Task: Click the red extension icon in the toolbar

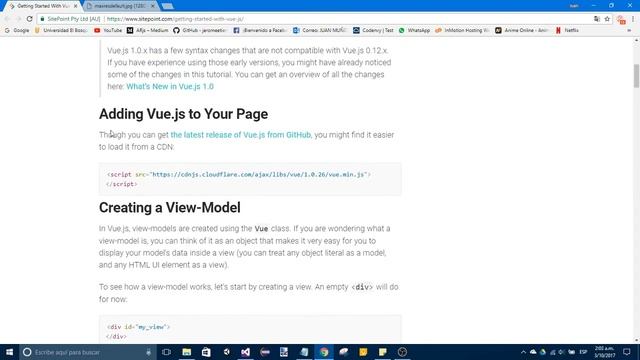Action: pyautogui.click(x=621, y=19)
